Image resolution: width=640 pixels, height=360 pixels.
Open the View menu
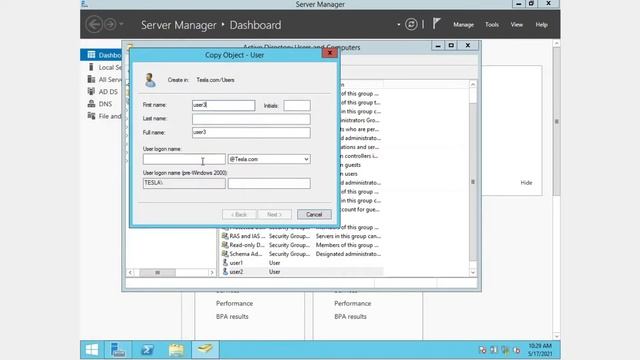(x=516, y=25)
